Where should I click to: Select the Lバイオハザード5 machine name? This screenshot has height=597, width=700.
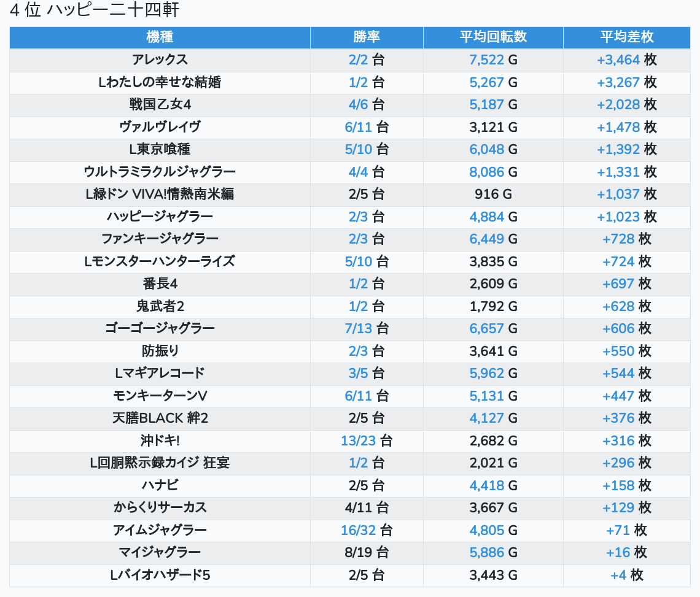[x=160, y=575]
